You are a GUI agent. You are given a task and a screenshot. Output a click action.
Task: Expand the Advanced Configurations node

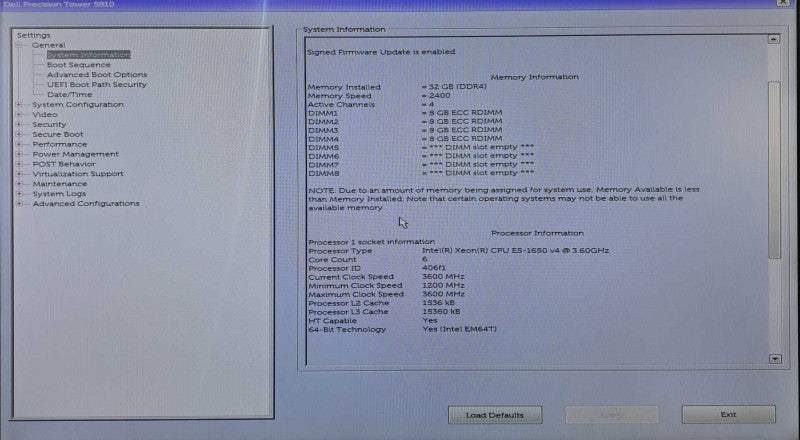click(x=19, y=204)
